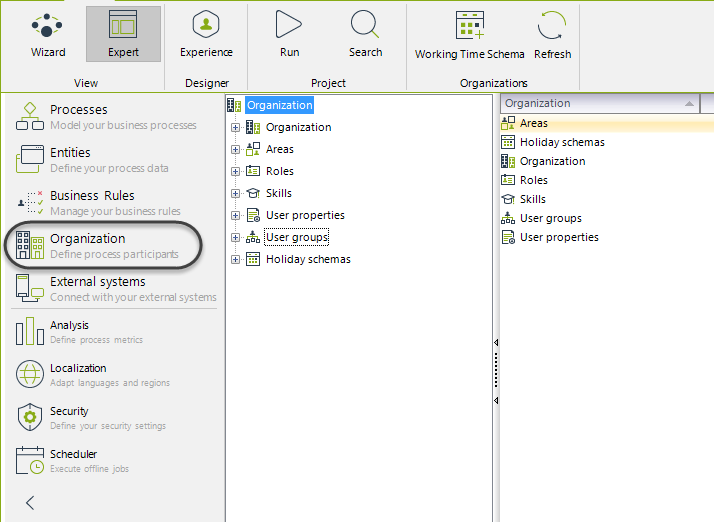714x522 pixels.
Task: Open the Wizard view
Action: pyautogui.click(x=48, y=35)
